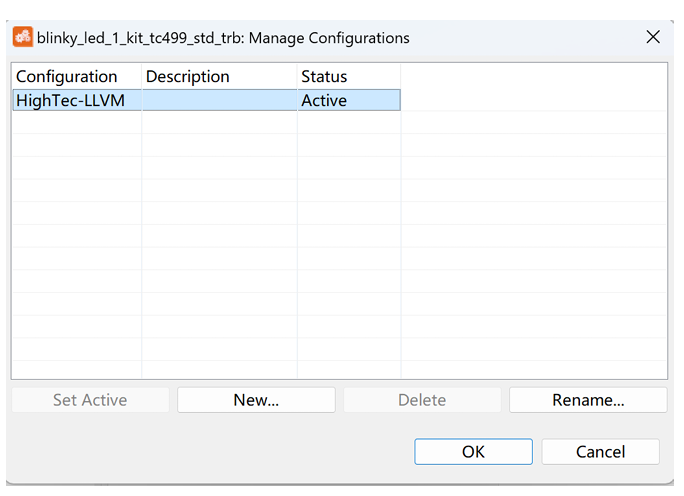
Task: Click the orange application icon in title bar
Action: tap(22, 37)
